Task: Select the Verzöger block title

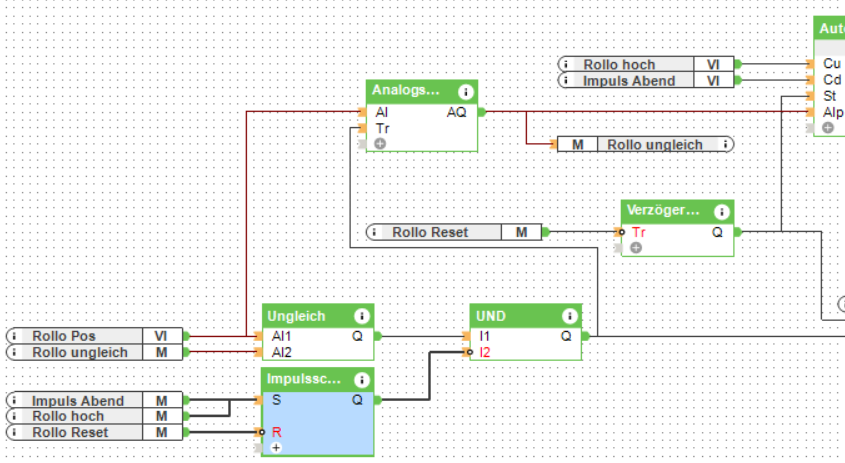Action: pyautogui.click(x=663, y=211)
